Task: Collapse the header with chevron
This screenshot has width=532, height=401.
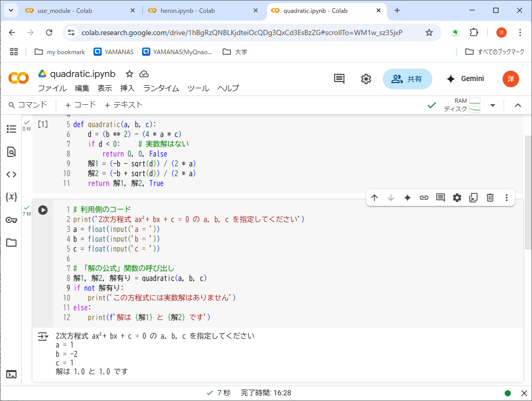Action: (x=518, y=105)
